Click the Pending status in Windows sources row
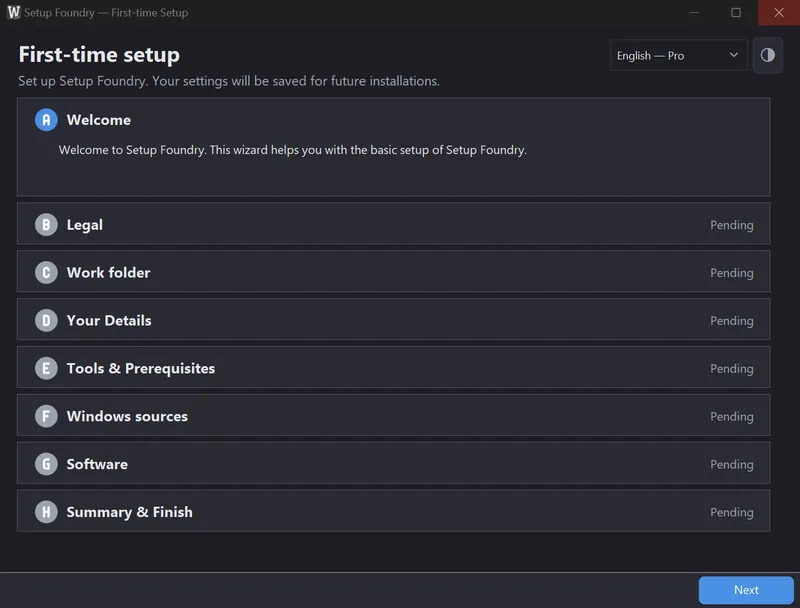This screenshot has height=608, width=800. click(x=731, y=417)
